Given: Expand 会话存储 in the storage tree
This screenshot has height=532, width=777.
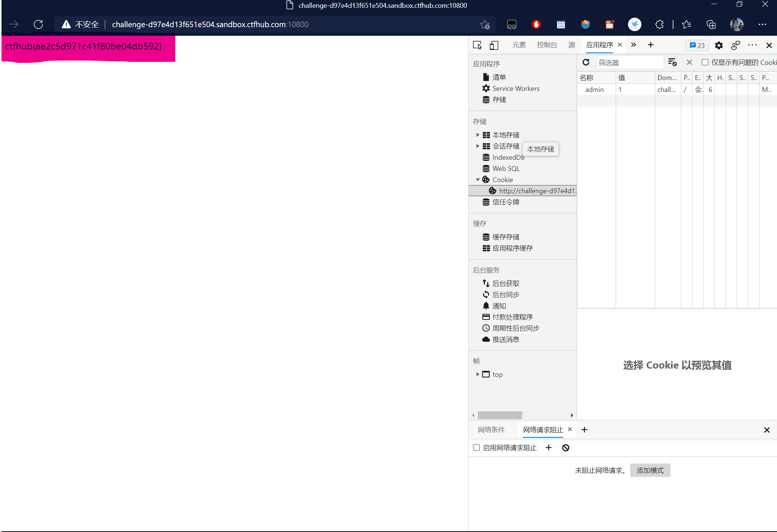Looking at the screenshot, I should 478,146.
